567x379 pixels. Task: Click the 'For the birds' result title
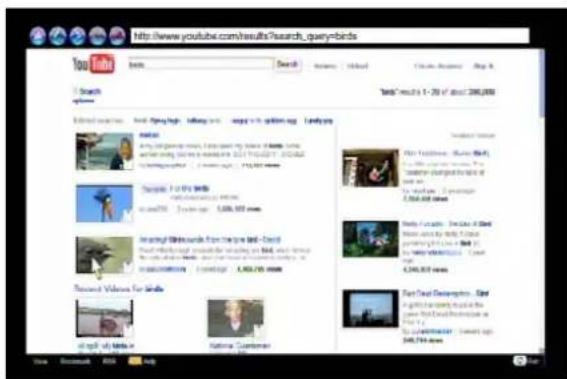pyautogui.click(x=189, y=188)
